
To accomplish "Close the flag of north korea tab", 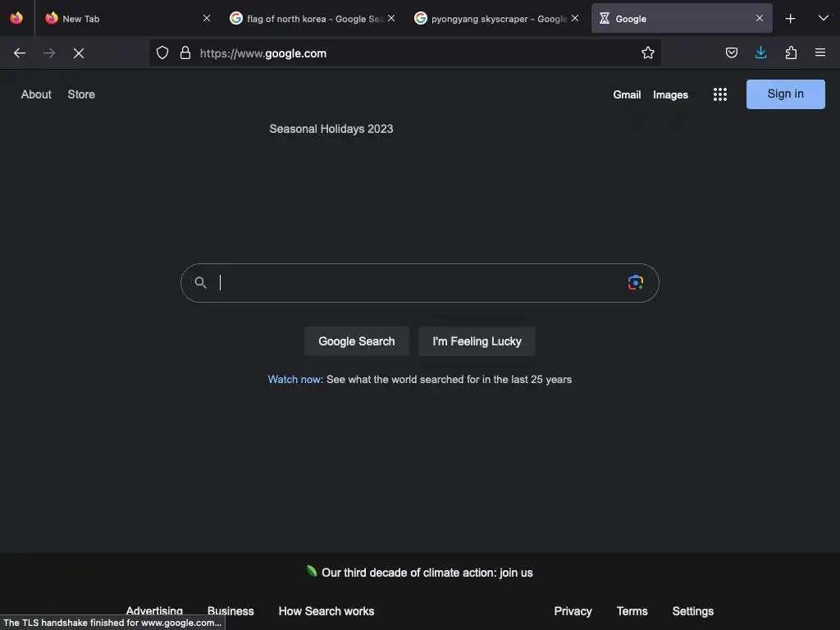I will point(391,18).
